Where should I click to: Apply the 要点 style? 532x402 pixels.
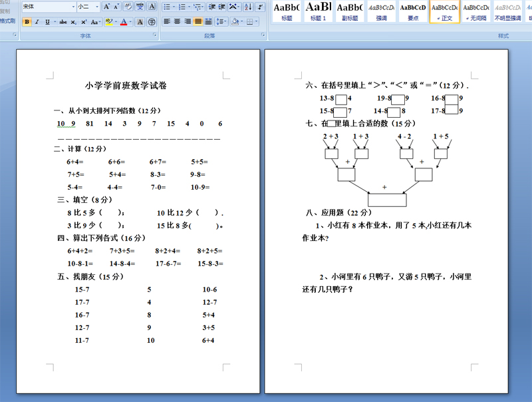pos(413,11)
